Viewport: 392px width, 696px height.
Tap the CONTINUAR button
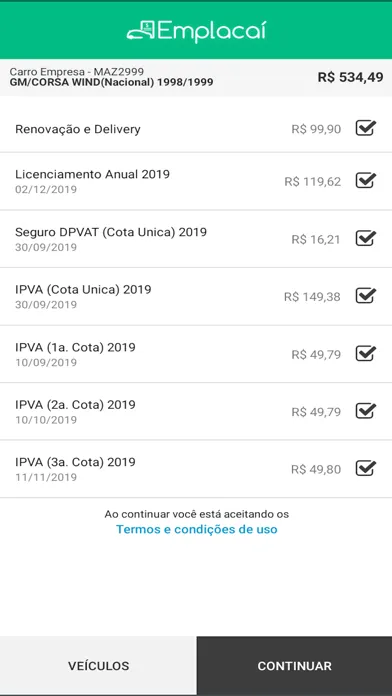[294, 666]
